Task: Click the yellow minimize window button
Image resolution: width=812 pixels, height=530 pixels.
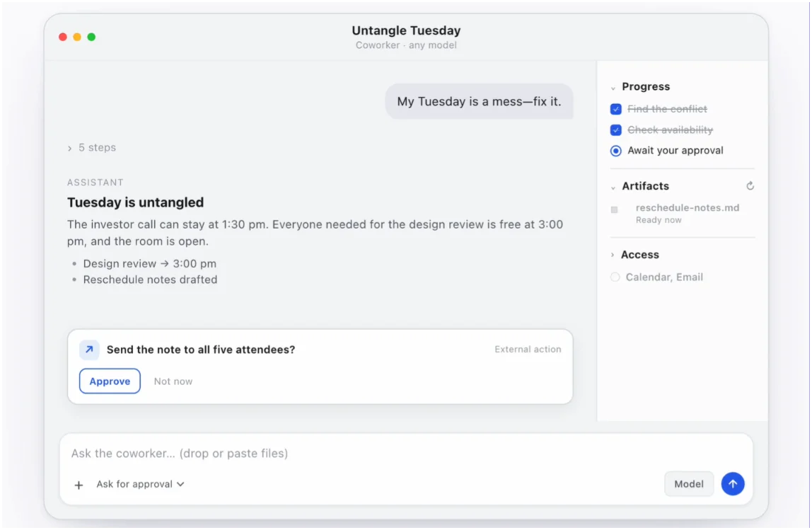Action: tap(77, 37)
